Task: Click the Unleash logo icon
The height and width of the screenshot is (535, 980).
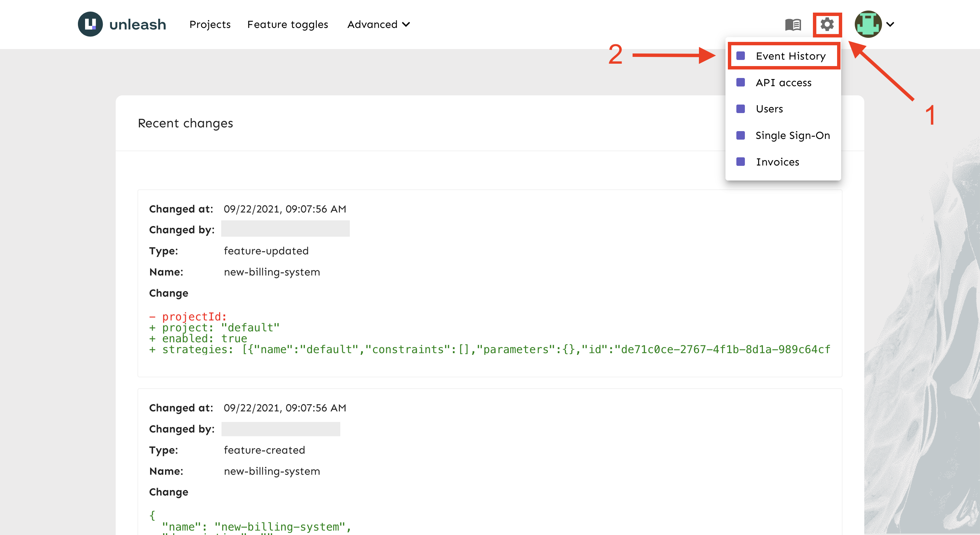Action: click(x=90, y=24)
